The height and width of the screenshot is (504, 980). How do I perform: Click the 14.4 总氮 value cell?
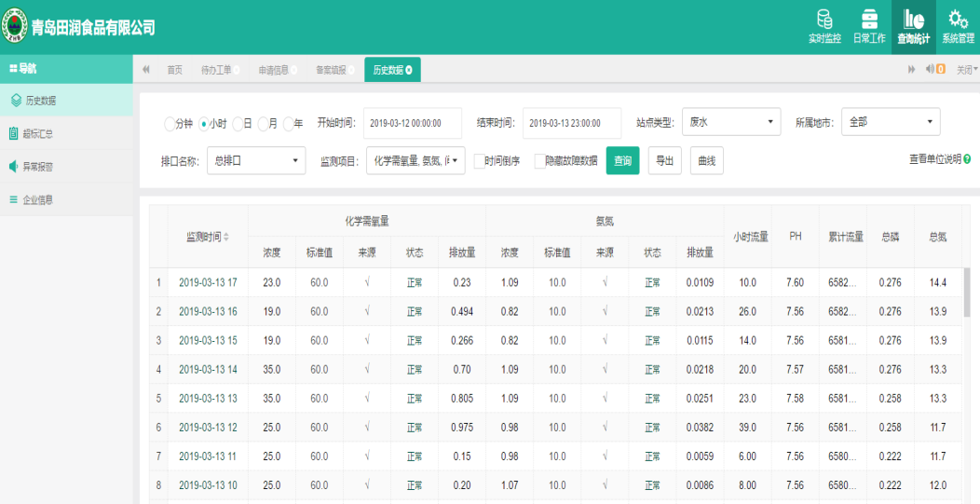click(x=937, y=282)
